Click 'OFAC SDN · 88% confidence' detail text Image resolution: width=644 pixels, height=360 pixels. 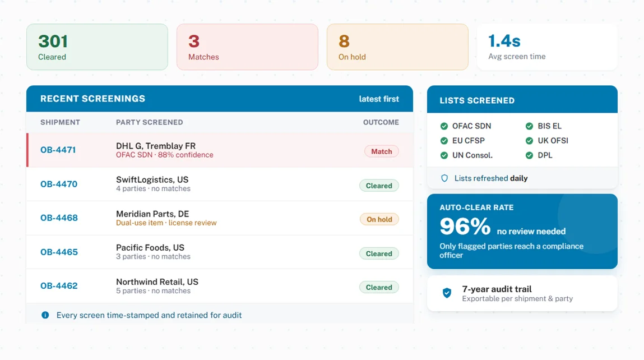(x=165, y=155)
